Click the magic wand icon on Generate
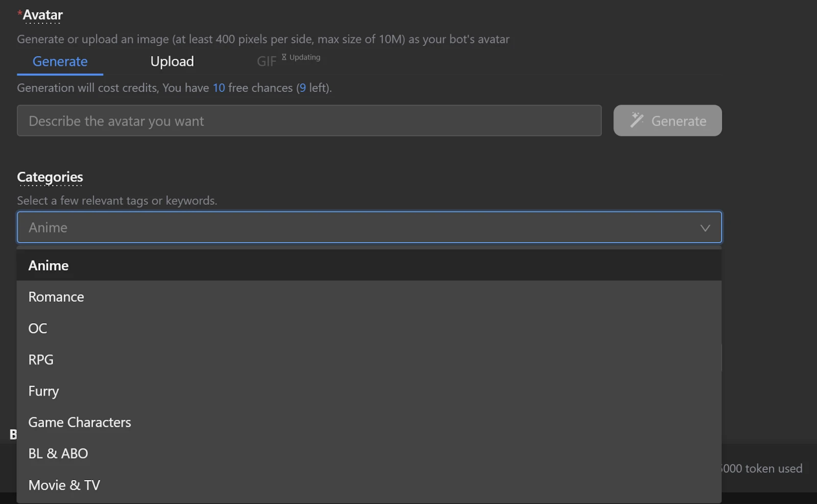817x504 pixels. [x=636, y=121]
